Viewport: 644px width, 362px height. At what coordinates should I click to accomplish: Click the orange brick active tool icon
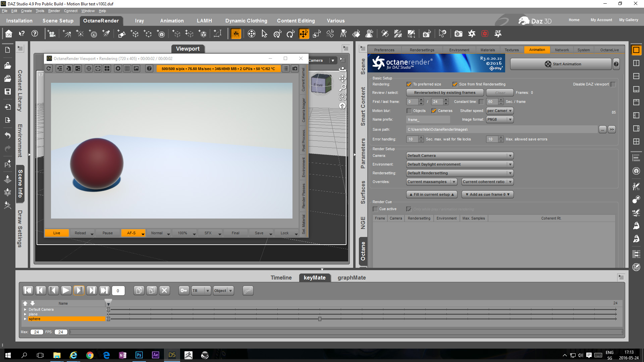(236, 34)
